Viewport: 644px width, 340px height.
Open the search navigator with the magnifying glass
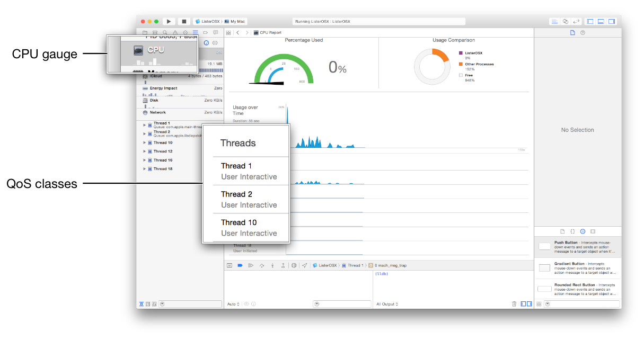[x=165, y=32]
